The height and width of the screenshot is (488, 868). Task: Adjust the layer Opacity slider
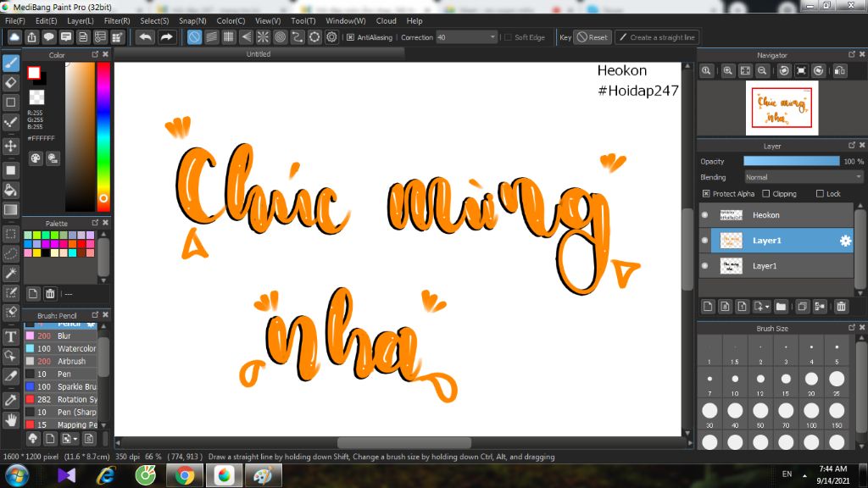click(791, 161)
